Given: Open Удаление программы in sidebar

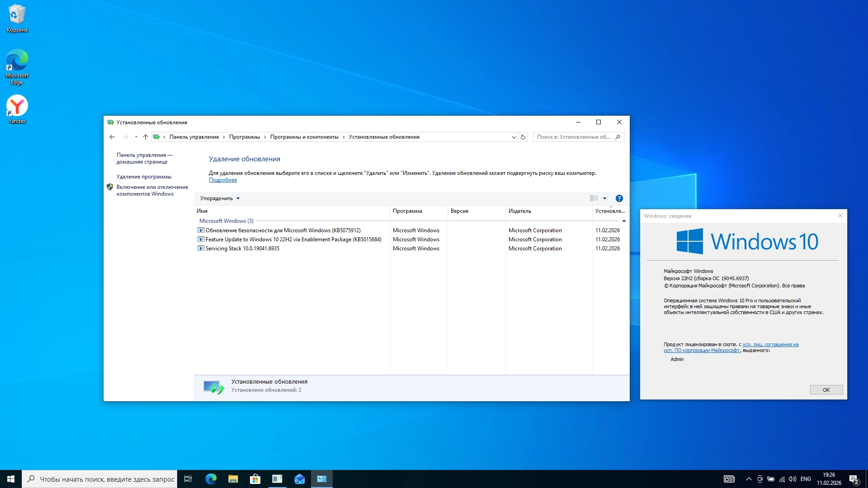Looking at the screenshot, I should pos(144,177).
